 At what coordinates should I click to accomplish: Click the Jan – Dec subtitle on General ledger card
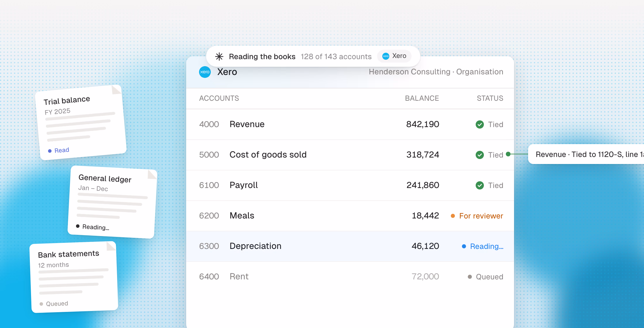click(x=93, y=188)
